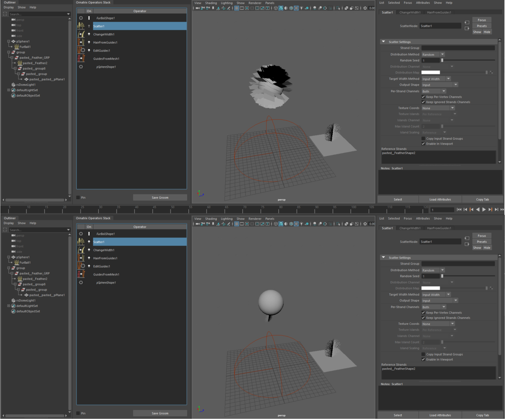Click the EditGuides1 operator icon in lower stack

(81, 266)
